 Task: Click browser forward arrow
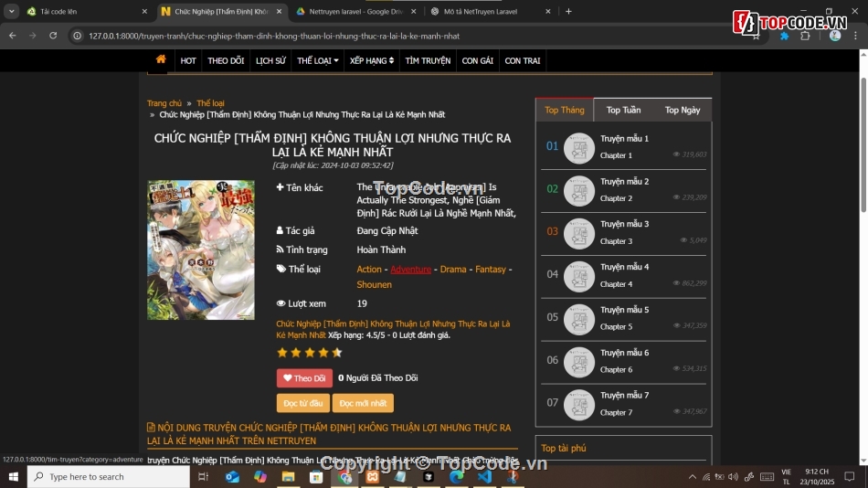point(33,36)
